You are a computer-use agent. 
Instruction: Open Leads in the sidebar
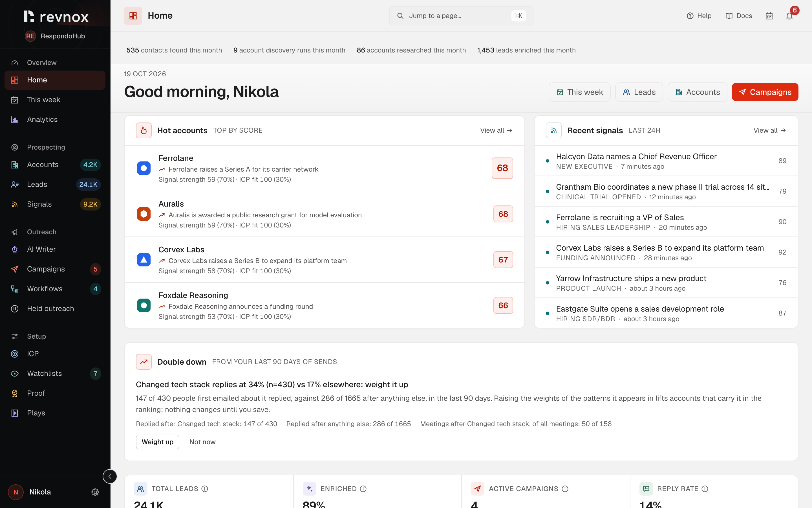[55, 185]
